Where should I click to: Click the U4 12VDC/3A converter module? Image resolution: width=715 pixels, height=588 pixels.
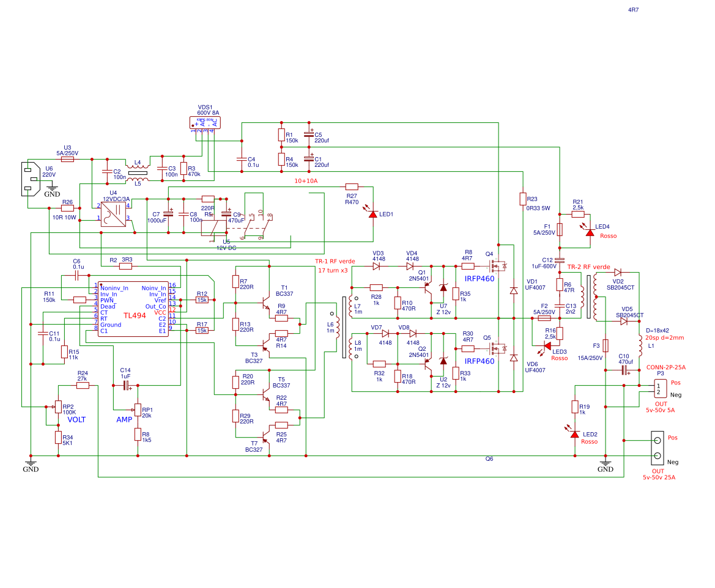point(113,215)
